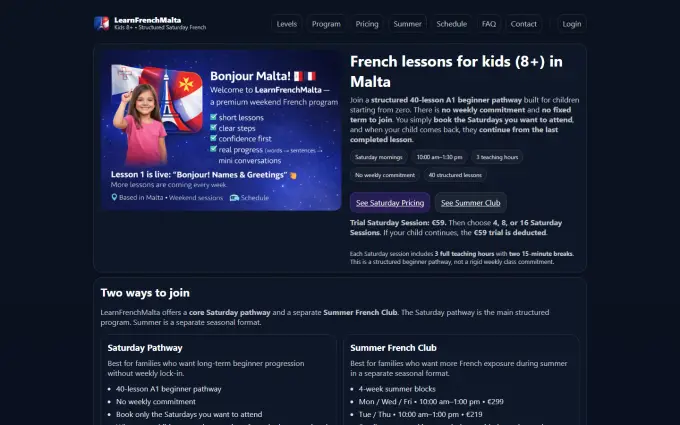Viewport: 680px width, 425px height.
Task: Open the Levels menu item
Action: [287, 24]
